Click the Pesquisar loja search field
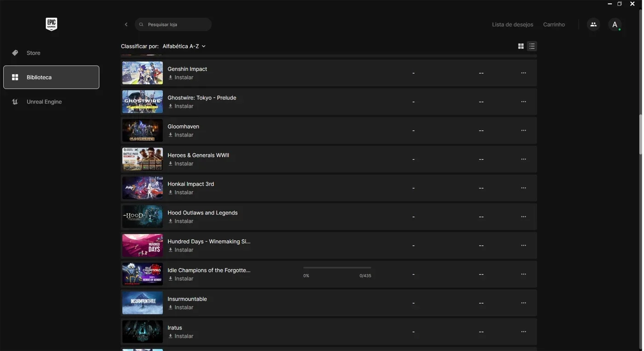Screen dimensions: 644x351 tap(173, 24)
